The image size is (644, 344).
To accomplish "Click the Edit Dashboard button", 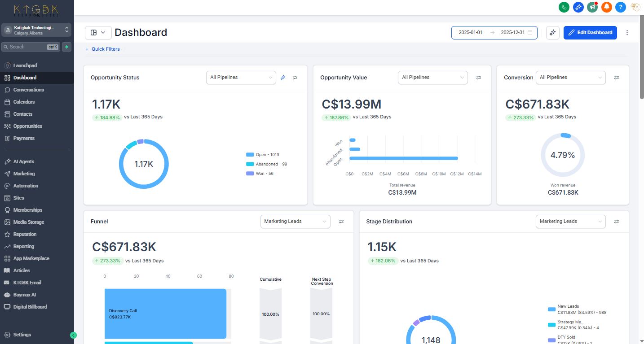I will tap(590, 33).
